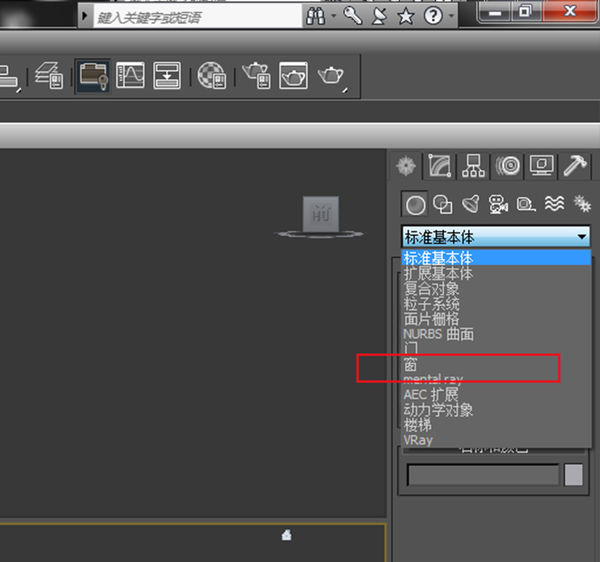Open the render setup teapot icon
Viewport: 600px width, 562px height.
[256, 75]
